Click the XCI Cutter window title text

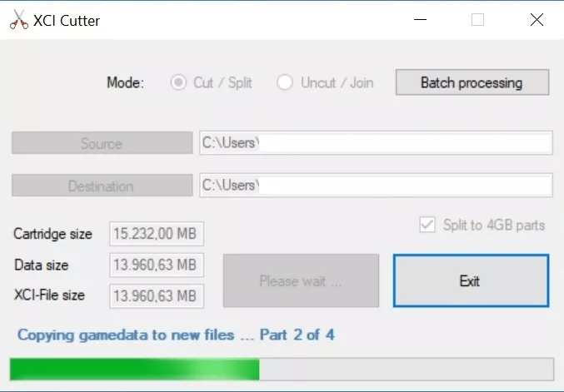tap(67, 21)
